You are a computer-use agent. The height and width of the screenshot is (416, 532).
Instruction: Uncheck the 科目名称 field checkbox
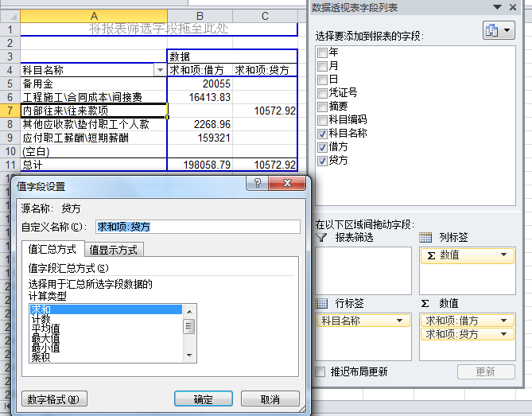(322, 133)
